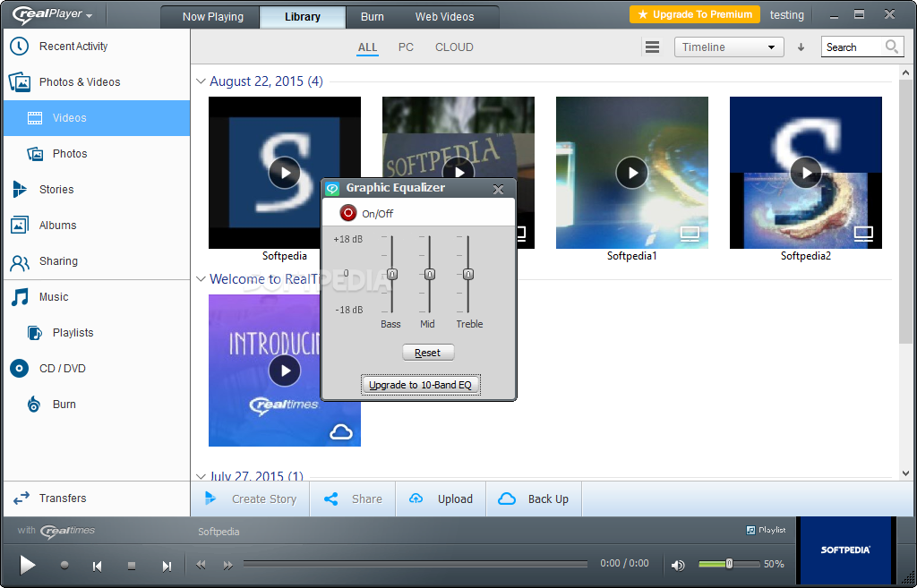This screenshot has height=588, width=917.
Task: Click cloud icon on RealTimes video
Action: click(x=341, y=432)
